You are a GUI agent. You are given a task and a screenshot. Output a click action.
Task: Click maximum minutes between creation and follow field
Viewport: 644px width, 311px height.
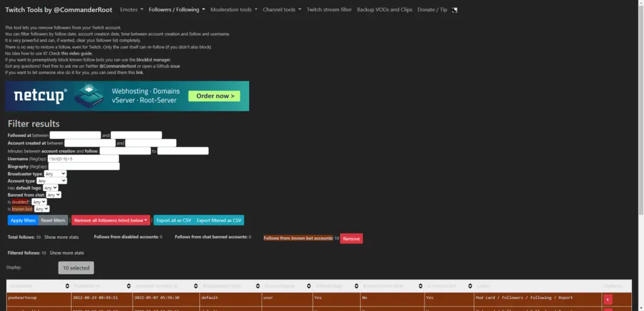point(183,151)
